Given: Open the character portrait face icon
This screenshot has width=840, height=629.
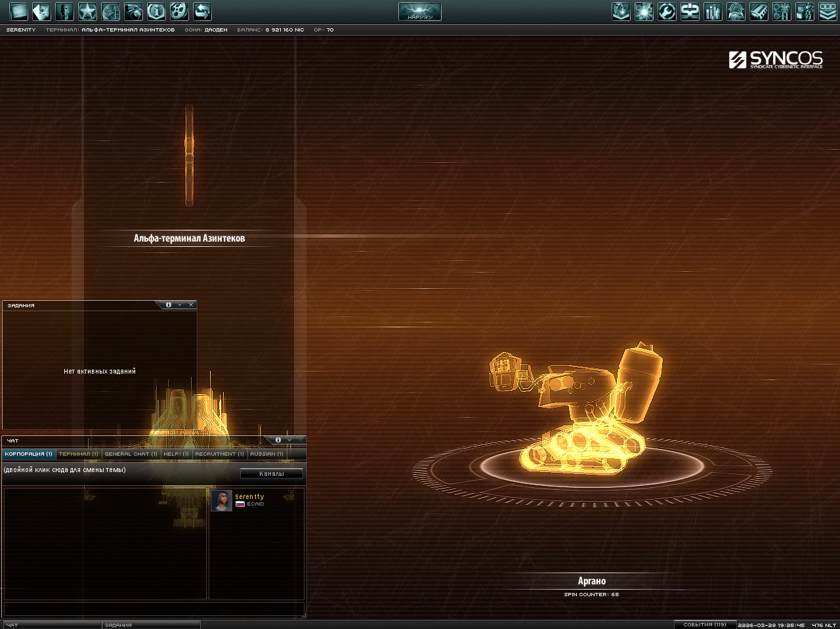Looking at the screenshot, I should coord(64,11).
